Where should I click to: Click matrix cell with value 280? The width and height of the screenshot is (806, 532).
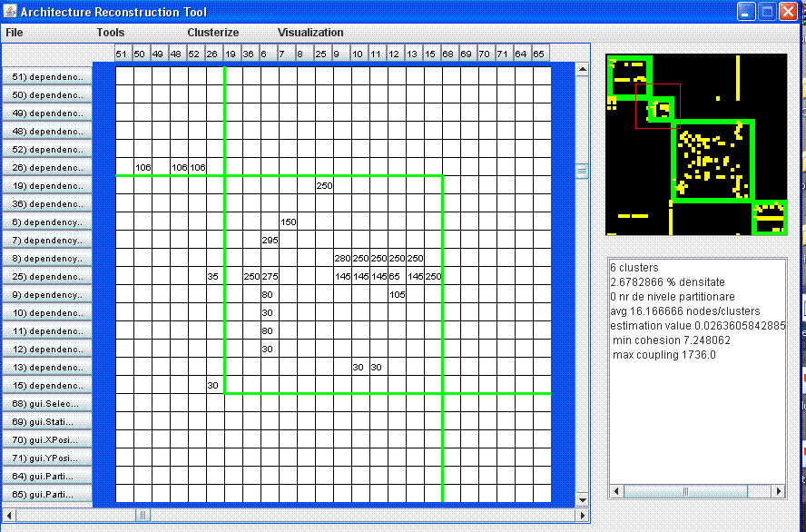coord(342,259)
